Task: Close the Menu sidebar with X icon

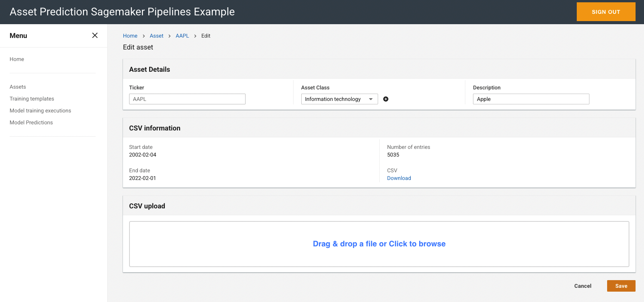Action: (x=95, y=35)
